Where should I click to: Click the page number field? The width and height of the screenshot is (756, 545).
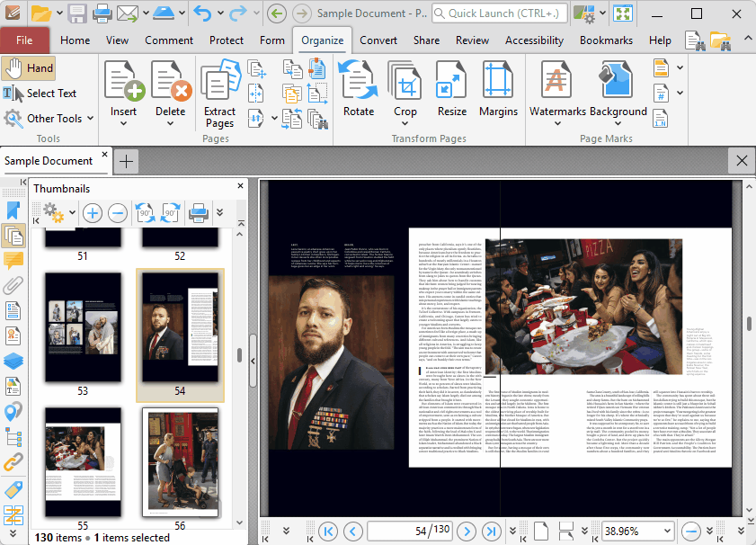pyautogui.click(x=410, y=531)
